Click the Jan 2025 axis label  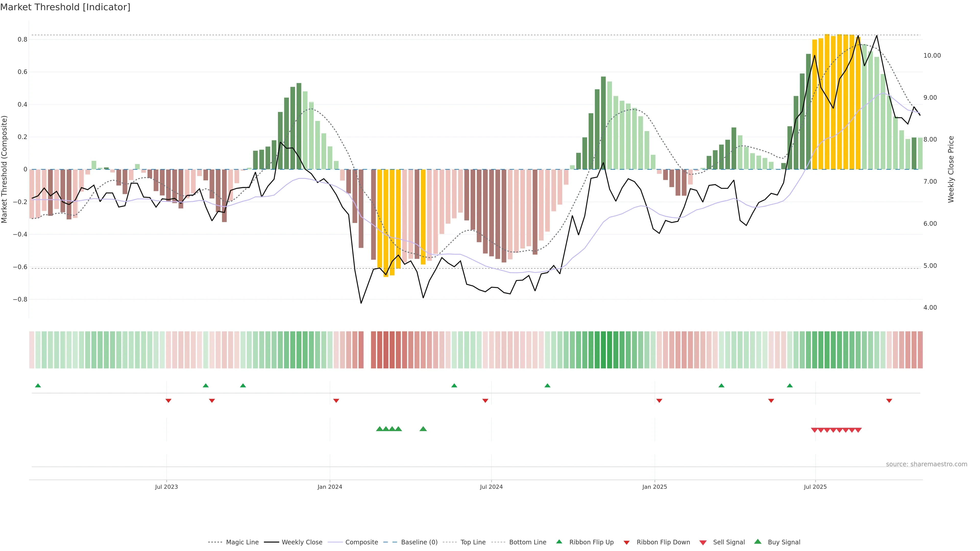tap(654, 487)
